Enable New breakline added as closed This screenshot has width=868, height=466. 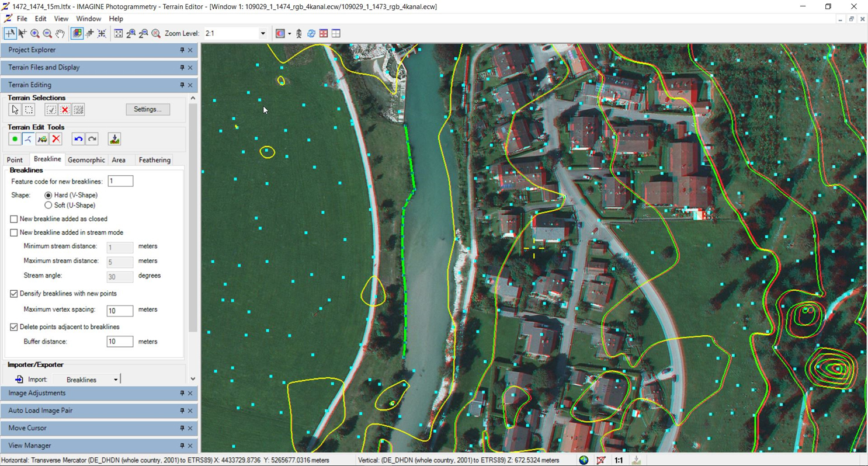click(14, 219)
